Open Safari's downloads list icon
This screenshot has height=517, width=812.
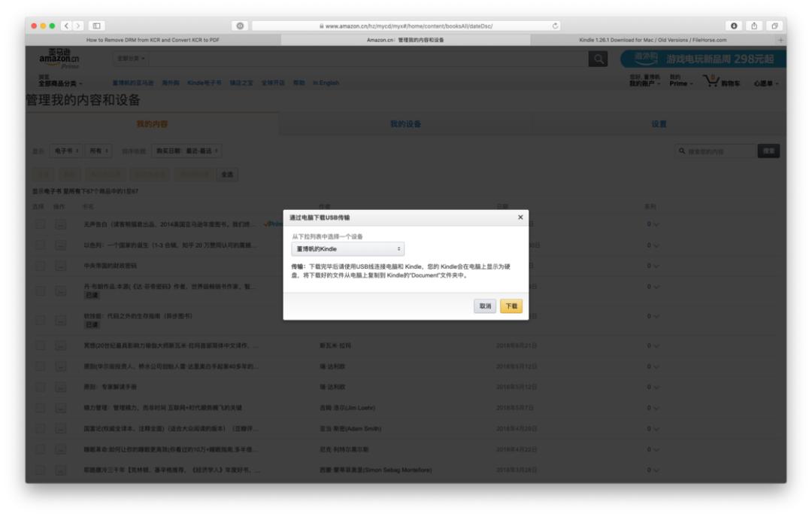click(734, 26)
